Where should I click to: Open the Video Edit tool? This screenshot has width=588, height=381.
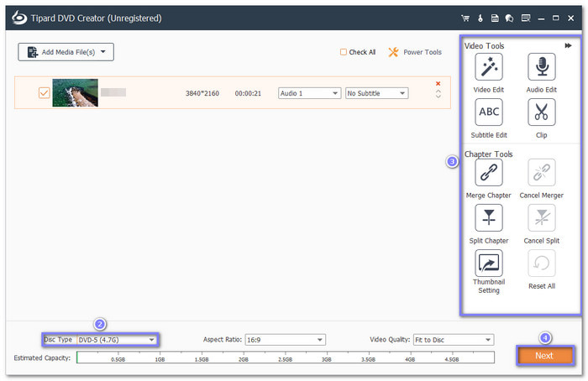click(x=489, y=67)
